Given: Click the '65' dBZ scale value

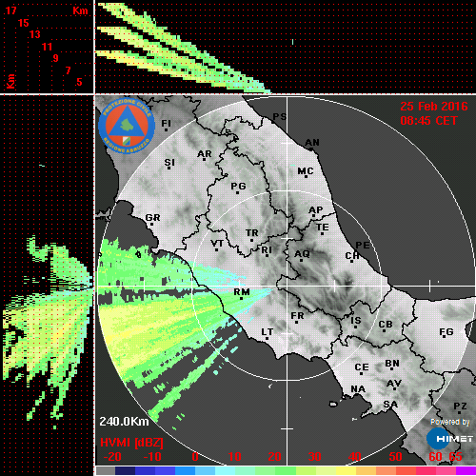Looking at the screenshot, I should tap(456, 457).
